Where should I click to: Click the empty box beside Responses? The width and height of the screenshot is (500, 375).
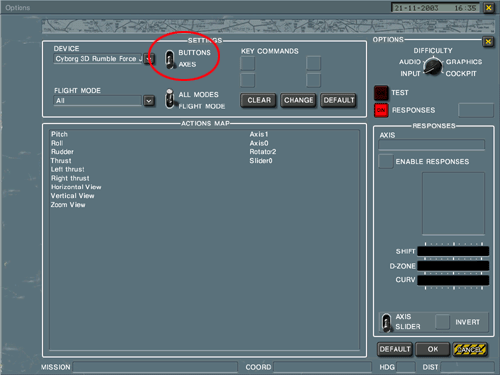(476, 110)
